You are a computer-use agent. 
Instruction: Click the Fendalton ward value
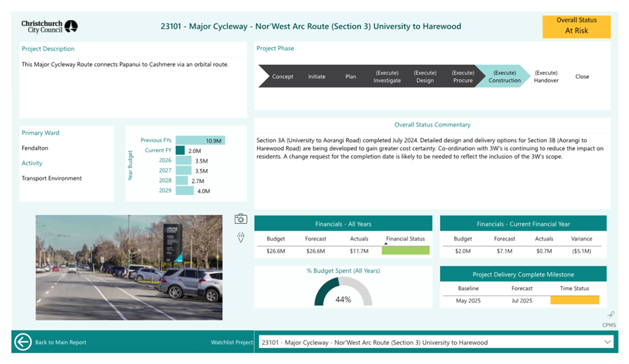(x=35, y=148)
